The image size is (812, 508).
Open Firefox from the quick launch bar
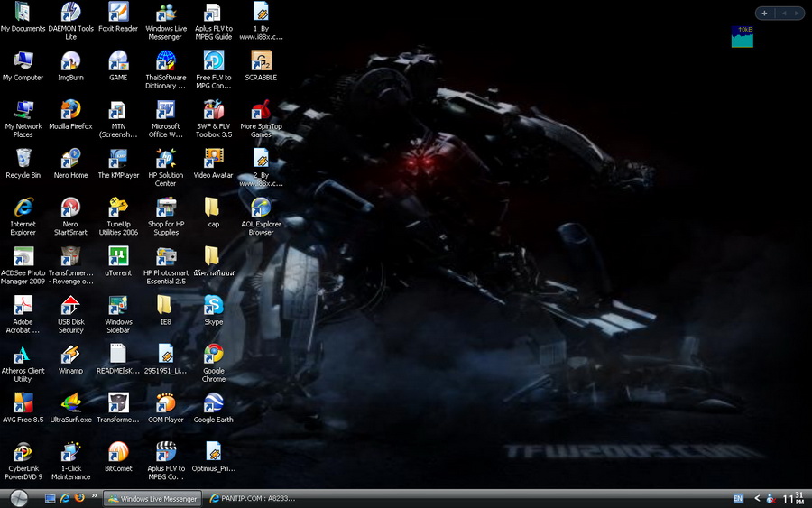[x=79, y=498]
